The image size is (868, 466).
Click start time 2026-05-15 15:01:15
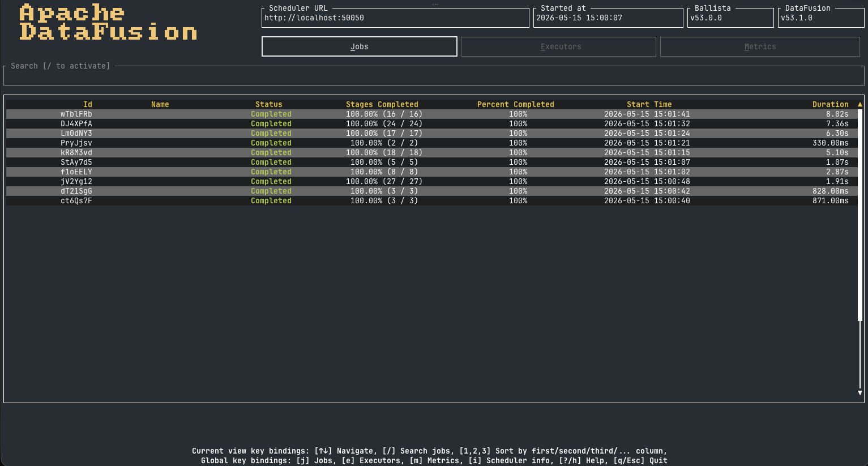pyautogui.click(x=647, y=152)
